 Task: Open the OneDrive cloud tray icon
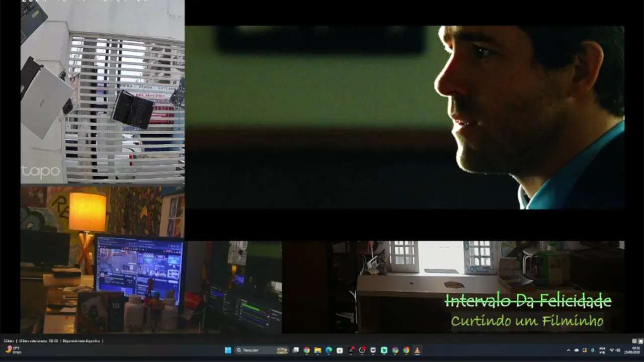577,350
